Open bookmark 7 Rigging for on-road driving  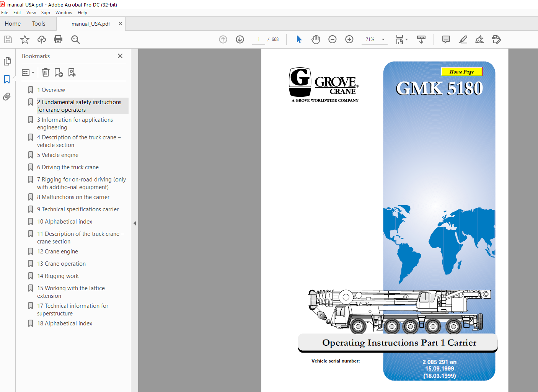click(82, 183)
